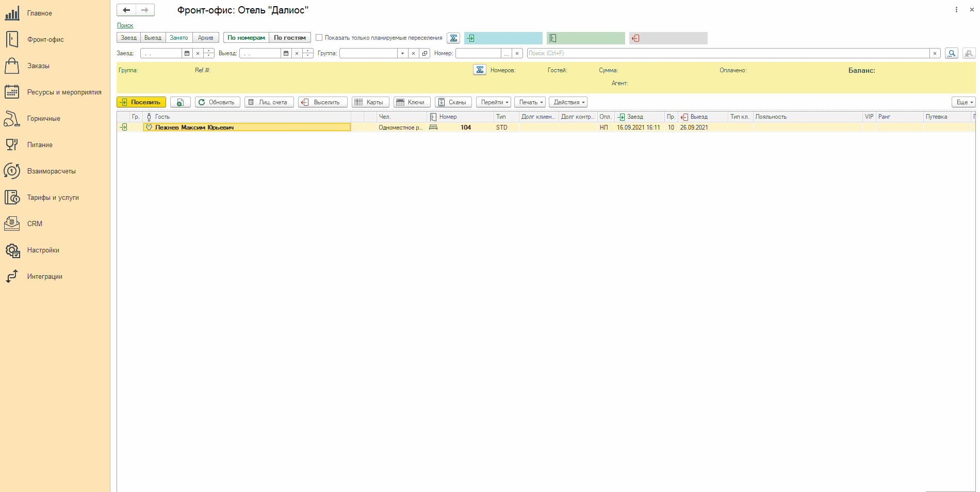Viewport: 980px width, 492px height.
Task: Expand the Группа dropdown list
Action: pos(402,53)
